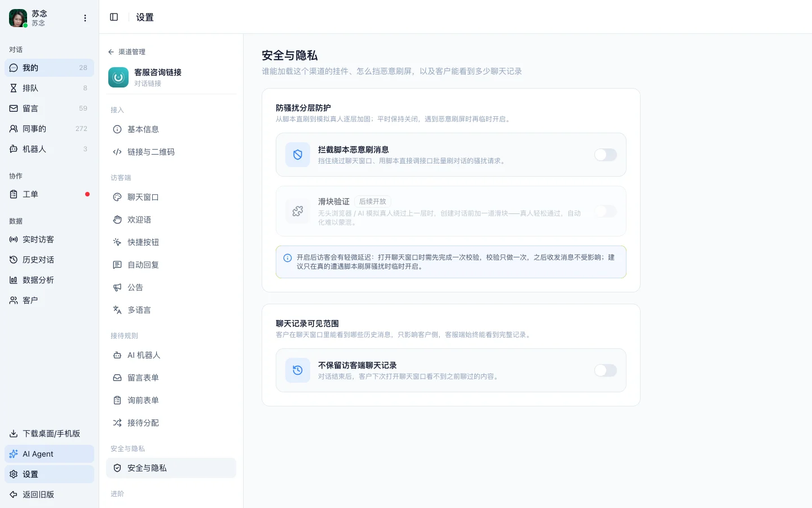
Task: Click the 实时访客 broadcast icon
Action: click(x=14, y=239)
